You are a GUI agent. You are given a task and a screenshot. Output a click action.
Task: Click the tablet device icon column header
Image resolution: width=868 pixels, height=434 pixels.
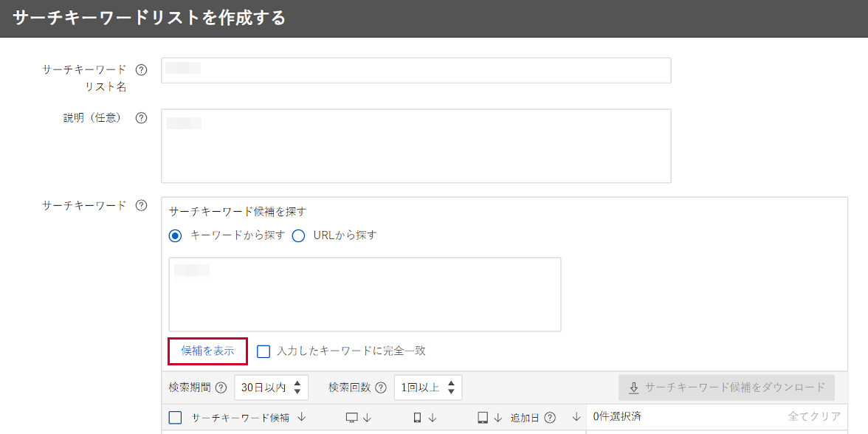pos(483,416)
